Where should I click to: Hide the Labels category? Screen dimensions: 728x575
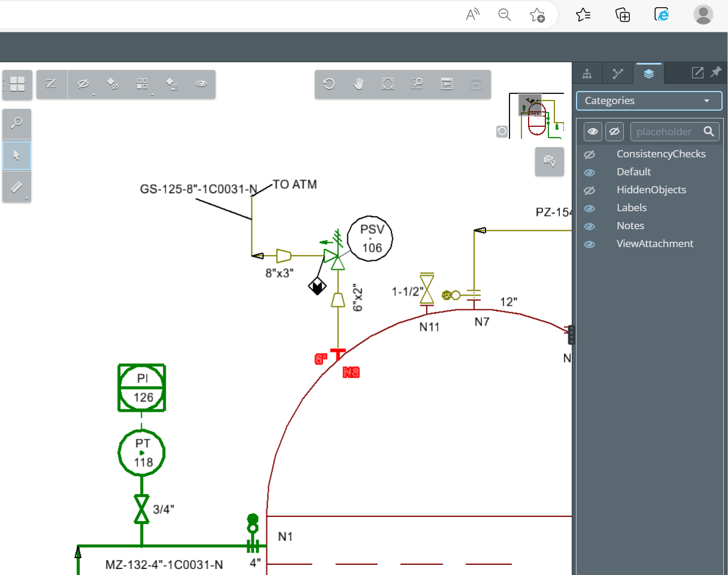[590, 208]
